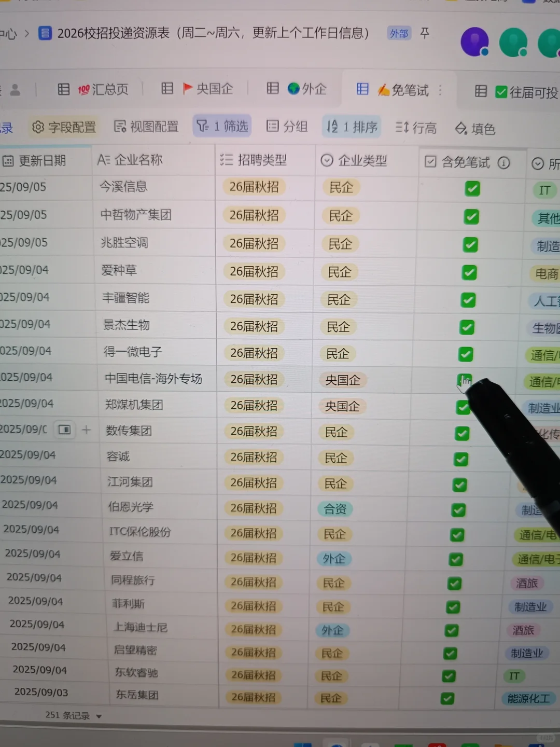
Task: Click the 合资 tag in 伯恩光学 row
Action: point(335,509)
